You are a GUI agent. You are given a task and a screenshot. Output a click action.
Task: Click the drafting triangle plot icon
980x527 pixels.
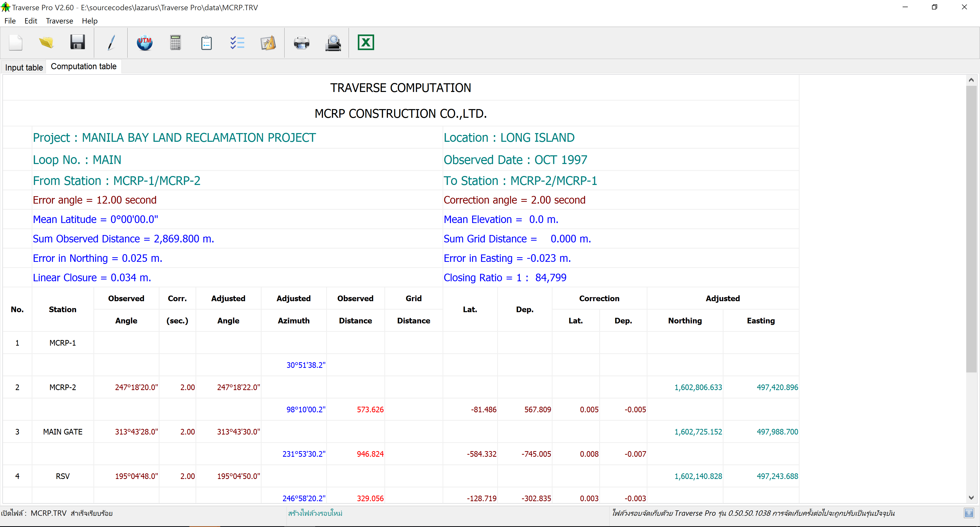pos(268,43)
